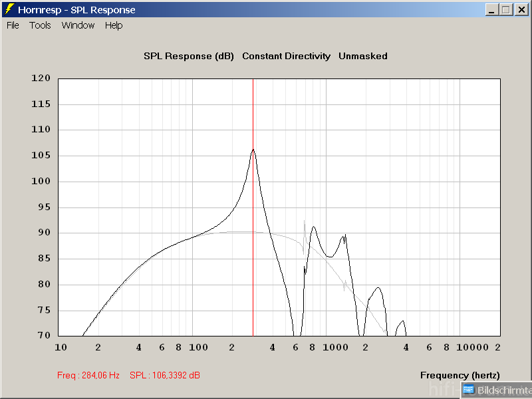
Task: Click the Hornresp lightning bolt title icon
Action: click(x=9, y=10)
